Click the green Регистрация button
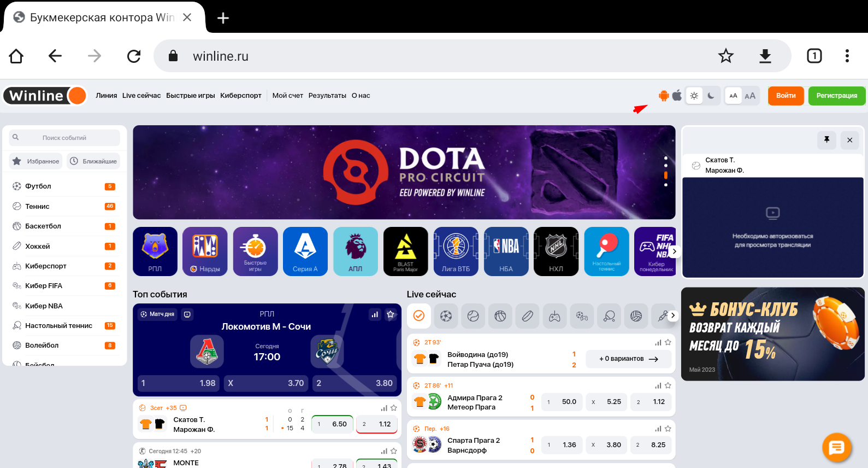Viewport: 868px width, 468px height. (x=836, y=96)
